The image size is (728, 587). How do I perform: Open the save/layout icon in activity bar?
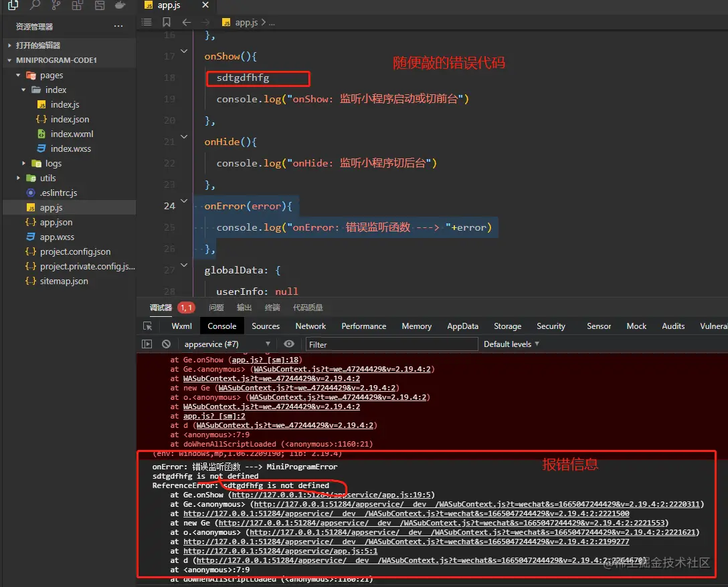pos(99,5)
